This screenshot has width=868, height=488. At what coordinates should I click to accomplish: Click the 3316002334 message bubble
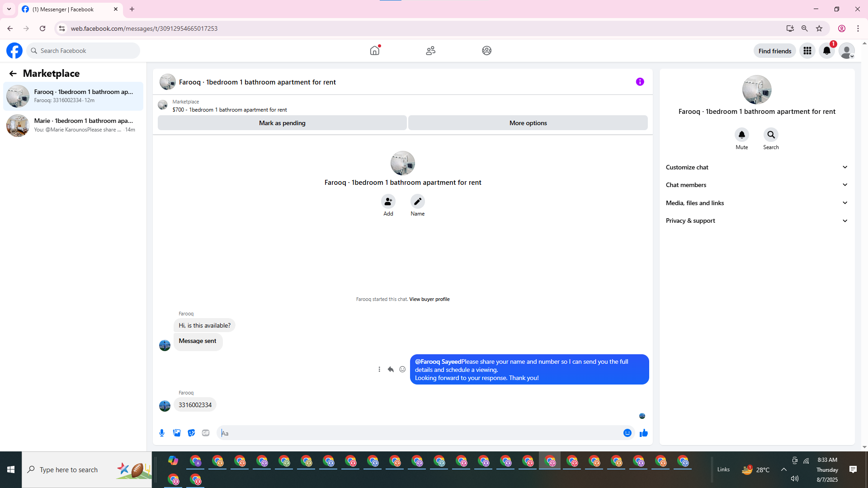point(195,405)
